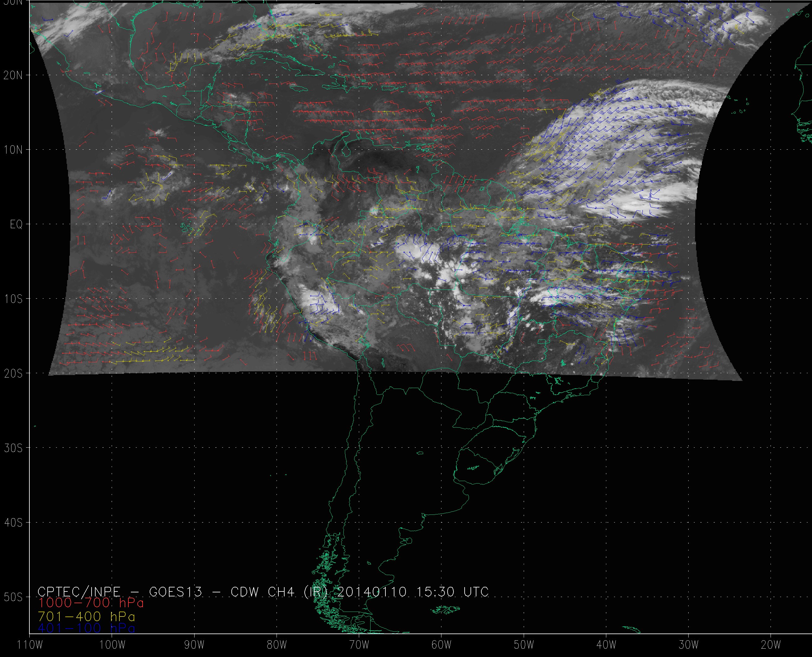Image resolution: width=812 pixels, height=657 pixels.
Task: Click the 60W longitude axis label
Action: tap(441, 645)
